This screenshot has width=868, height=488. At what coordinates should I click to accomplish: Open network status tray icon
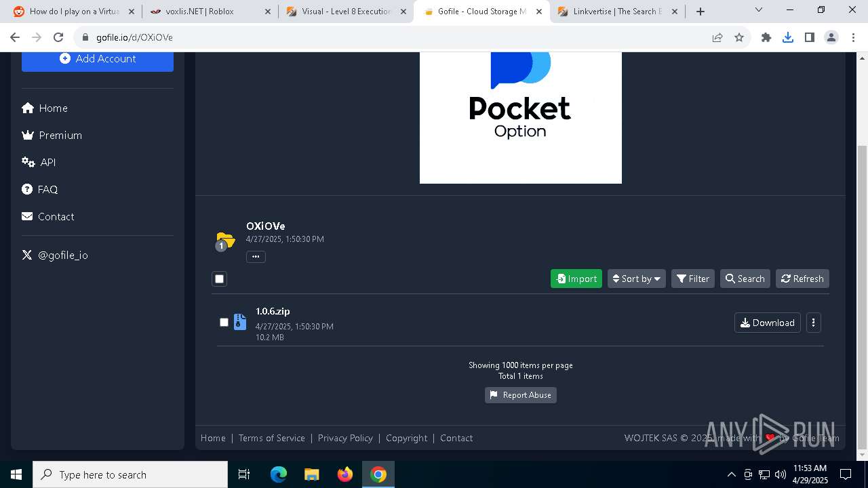764,474
